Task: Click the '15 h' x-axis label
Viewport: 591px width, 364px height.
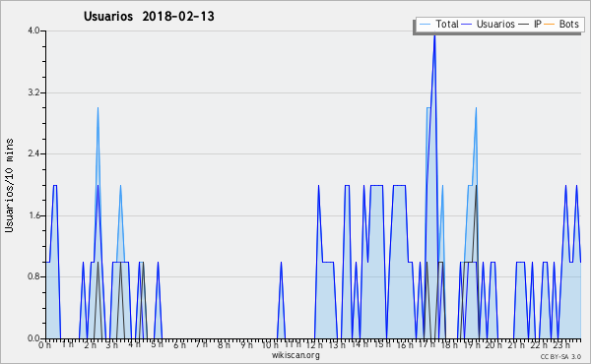Action: (x=382, y=345)
